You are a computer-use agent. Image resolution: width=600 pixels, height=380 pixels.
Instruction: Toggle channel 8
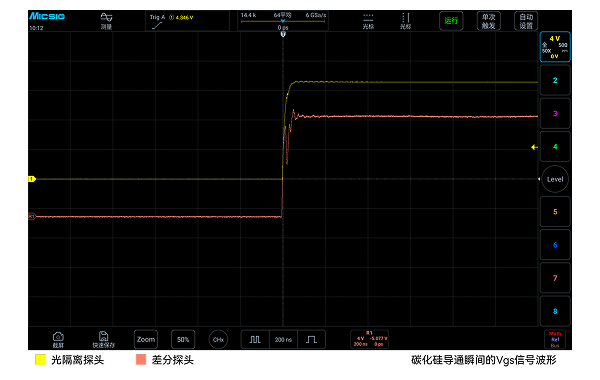(555, 312)
